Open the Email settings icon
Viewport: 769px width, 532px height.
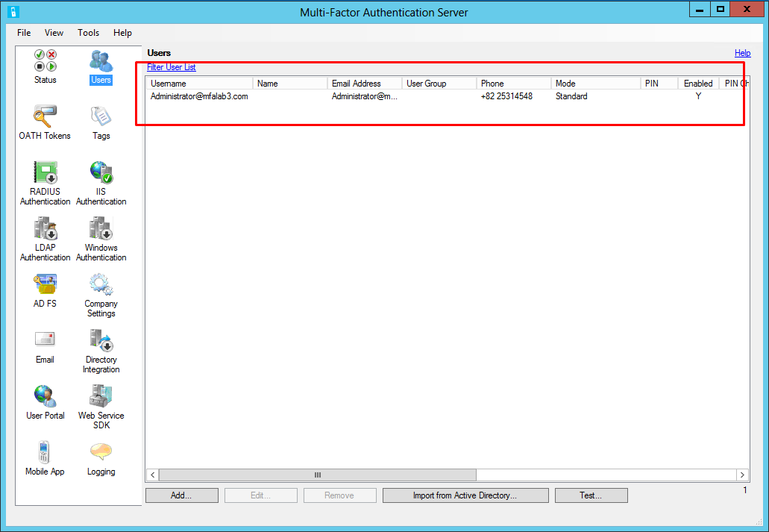pyautogui.click(x=45, y=346)
